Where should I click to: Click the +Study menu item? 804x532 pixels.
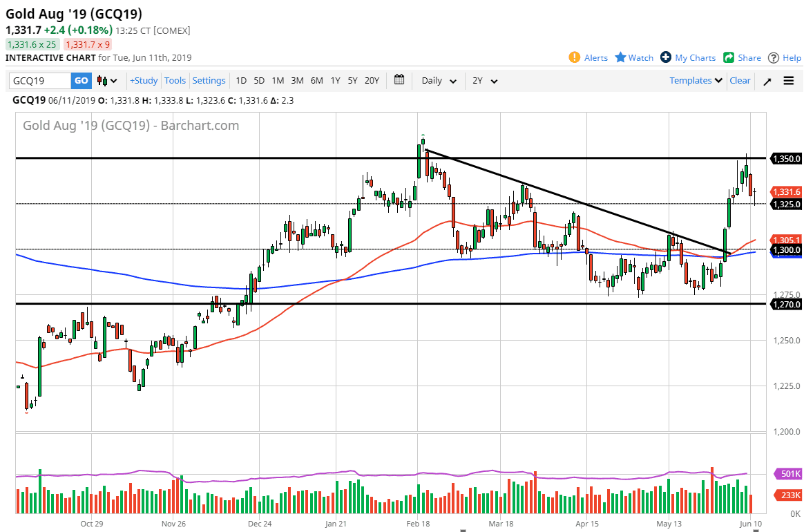click(x=144, y=81)
